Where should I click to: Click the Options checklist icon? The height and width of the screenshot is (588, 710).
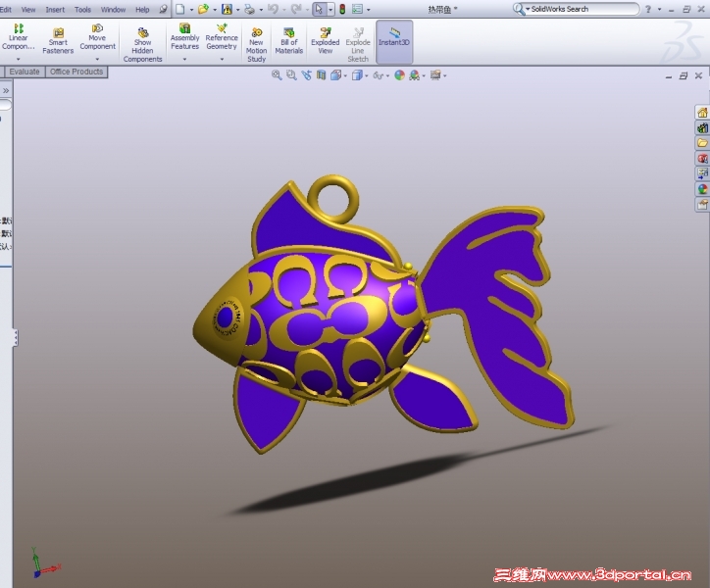pos(357,9)
